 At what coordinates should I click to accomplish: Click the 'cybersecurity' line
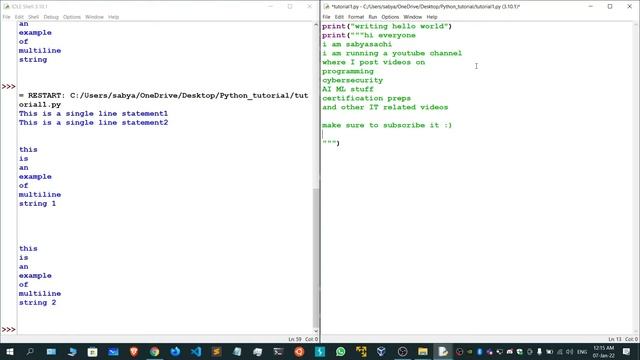click(x=353, y=80)
